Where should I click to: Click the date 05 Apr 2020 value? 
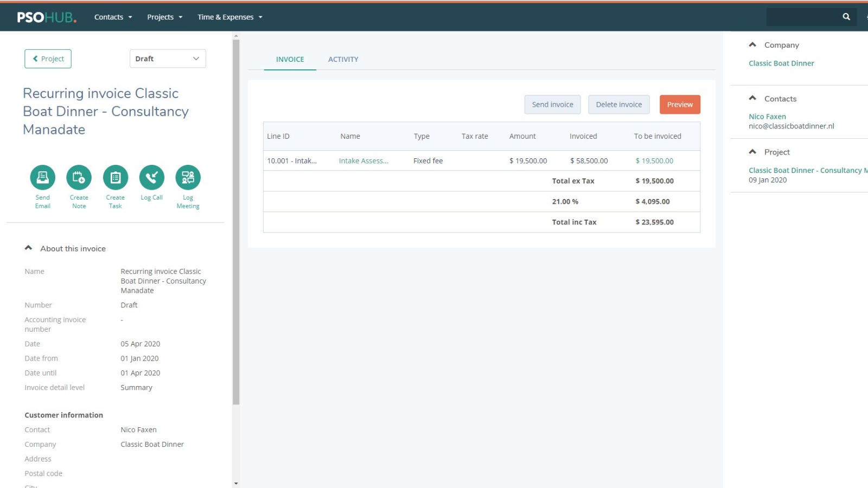click(x=141, y=344)
